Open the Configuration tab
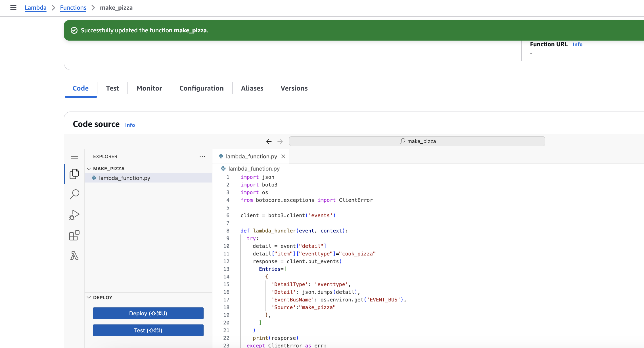This screenshot has width=644, height=348. (202, 88)
